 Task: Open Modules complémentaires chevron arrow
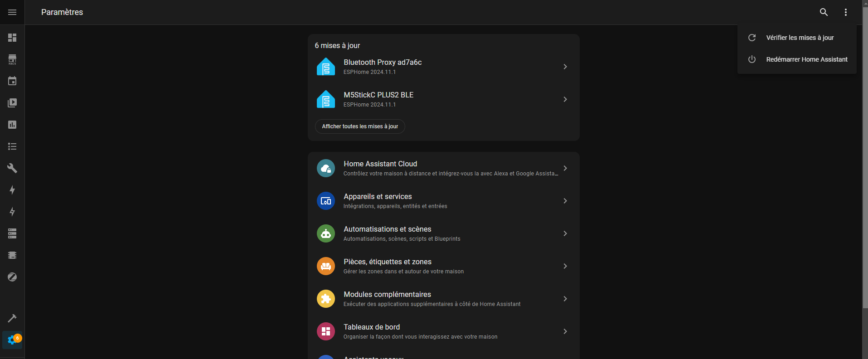pyautogui.click(x=565, y=299)
